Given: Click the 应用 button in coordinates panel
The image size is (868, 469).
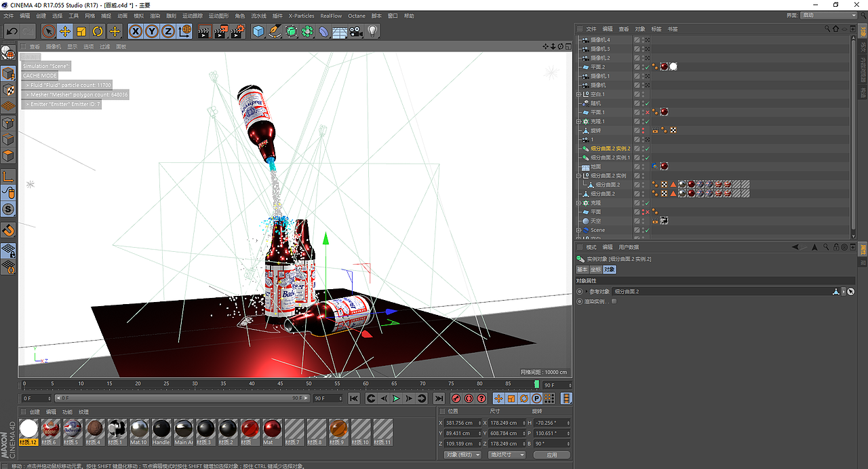Looking at the screenshot, I should pos(552,454).
